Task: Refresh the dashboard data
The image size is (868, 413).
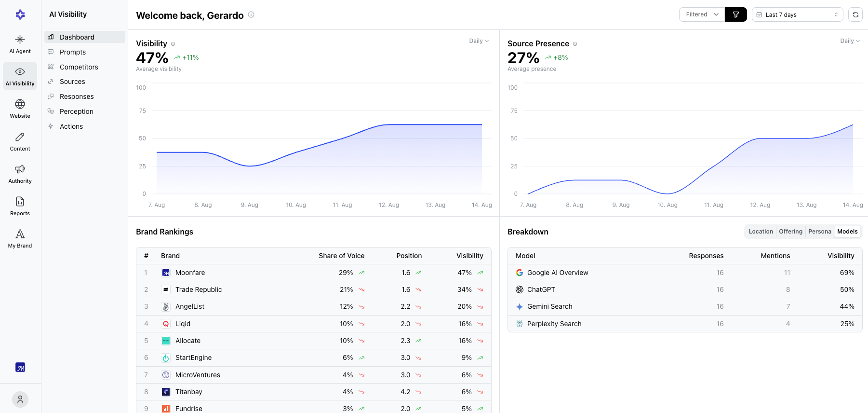Action: click(855, 14)
